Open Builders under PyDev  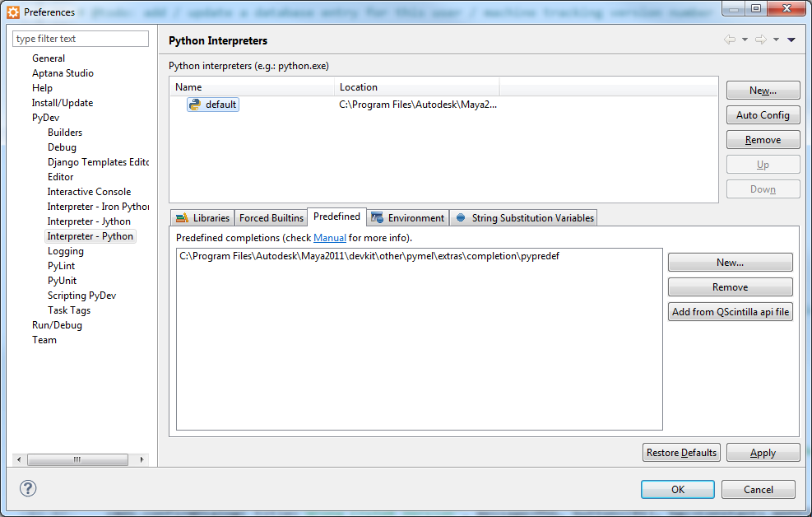[x=65, y=133]
